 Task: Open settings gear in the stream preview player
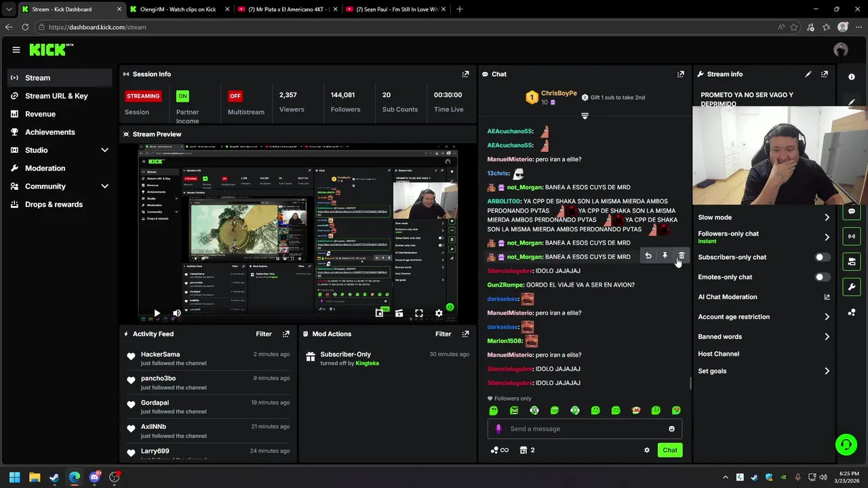(x=438, y=313)
